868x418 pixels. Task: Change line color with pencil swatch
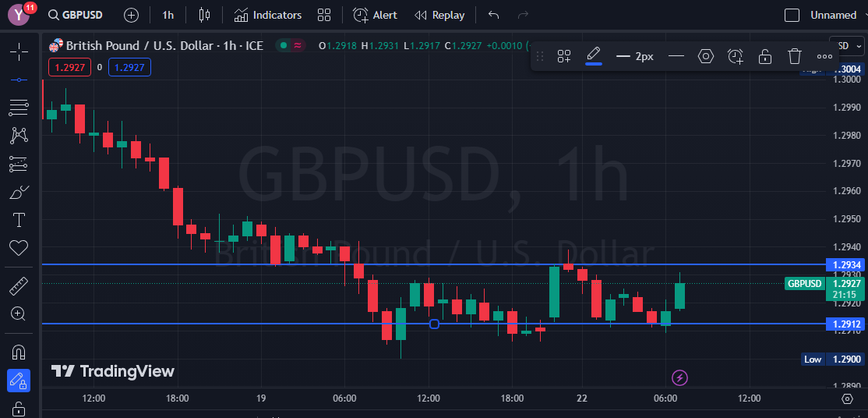point(594,56)
